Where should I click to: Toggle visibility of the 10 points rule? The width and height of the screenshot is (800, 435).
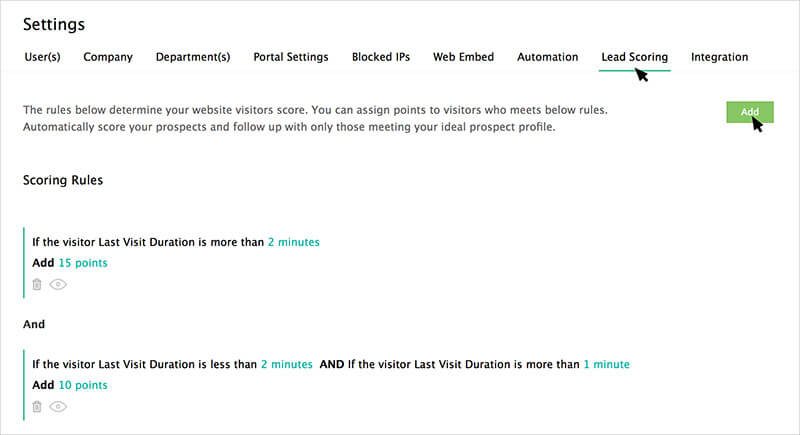tap(58, 407)
